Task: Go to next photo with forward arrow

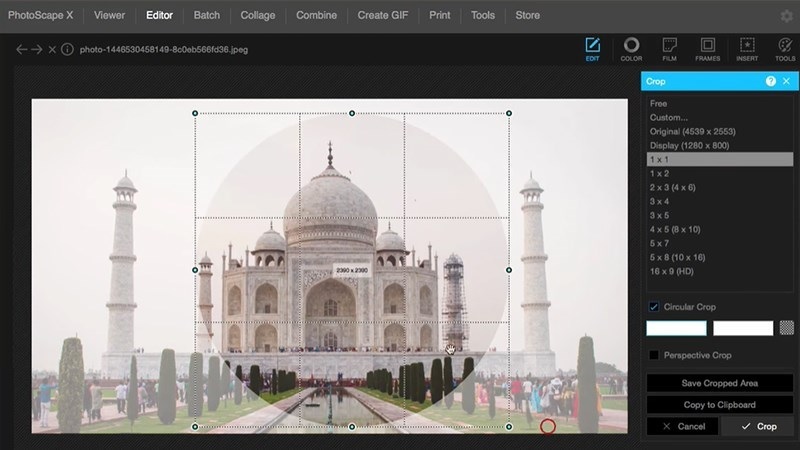Action: (37, 49)
